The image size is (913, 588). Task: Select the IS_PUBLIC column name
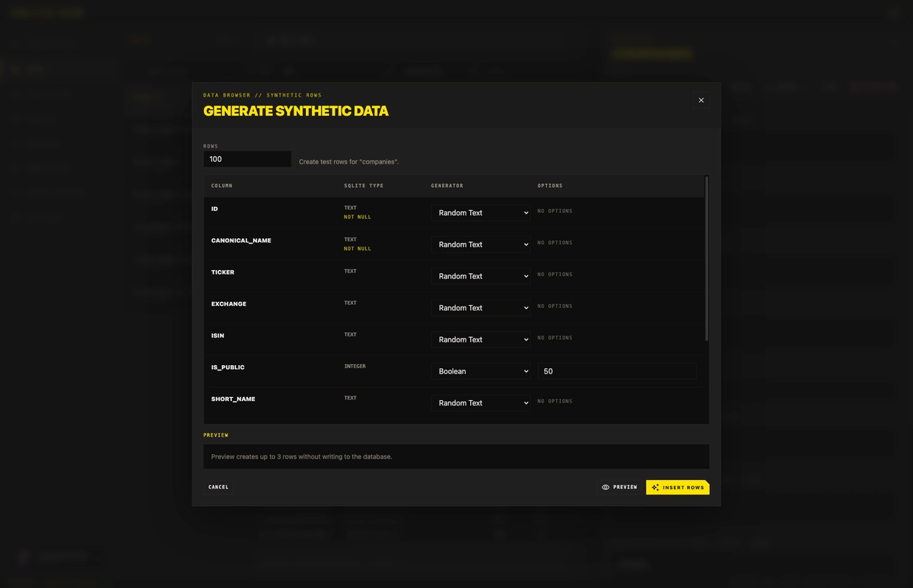(x=228, y=367)
